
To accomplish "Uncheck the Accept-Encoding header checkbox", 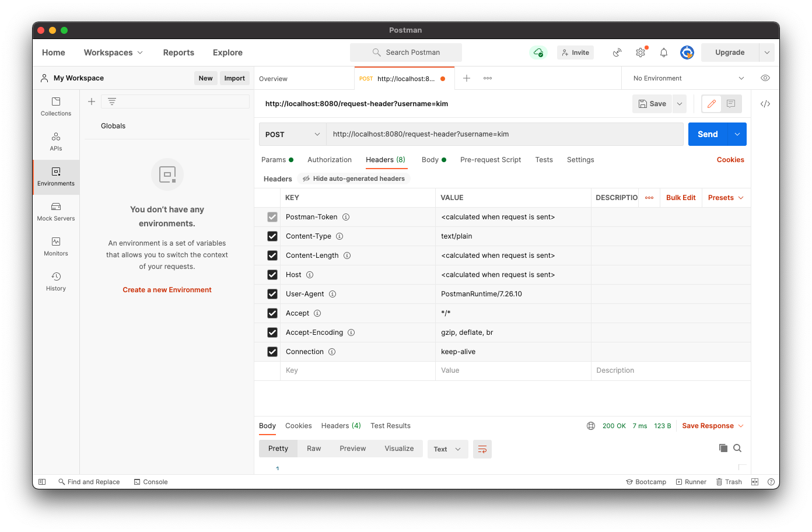I will 272,332.
